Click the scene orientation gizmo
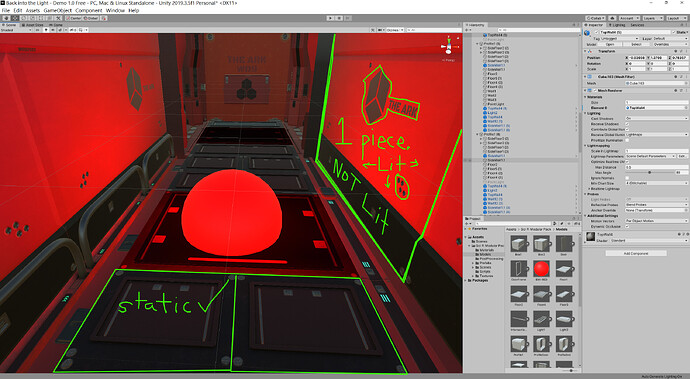Viewport: 690px width, 379px height. tap(449, 46)
